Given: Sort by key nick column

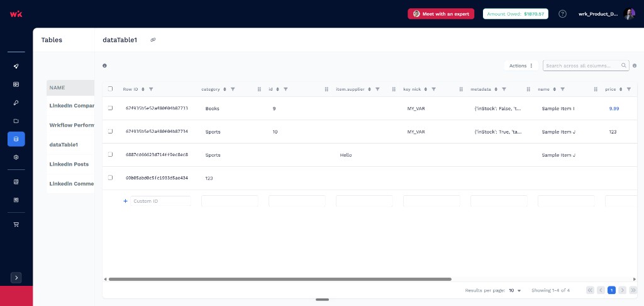Looking at the screenshot, I should click(x=426, y=89).
